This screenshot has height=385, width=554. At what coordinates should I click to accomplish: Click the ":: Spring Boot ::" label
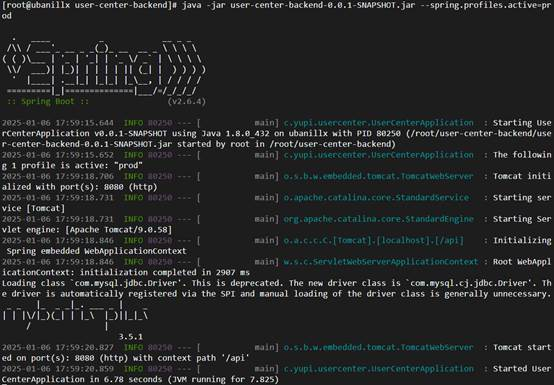tap(48, 101)
